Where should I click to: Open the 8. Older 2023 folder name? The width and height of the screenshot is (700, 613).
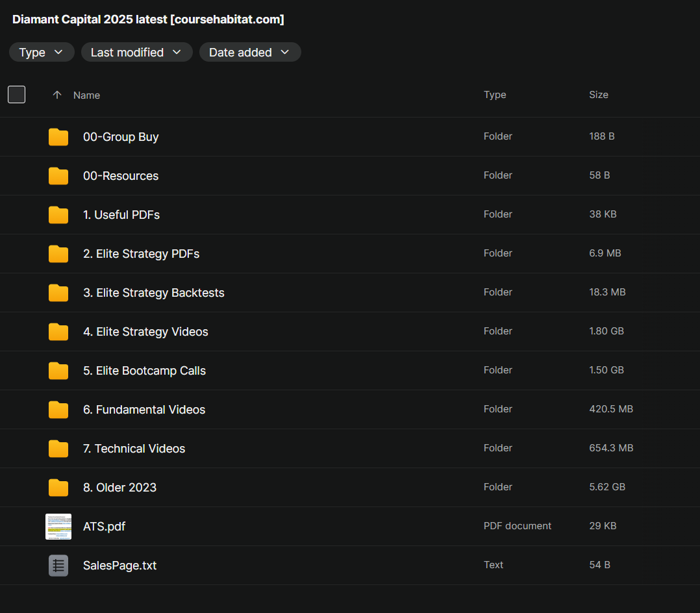[x=119, y=488]
